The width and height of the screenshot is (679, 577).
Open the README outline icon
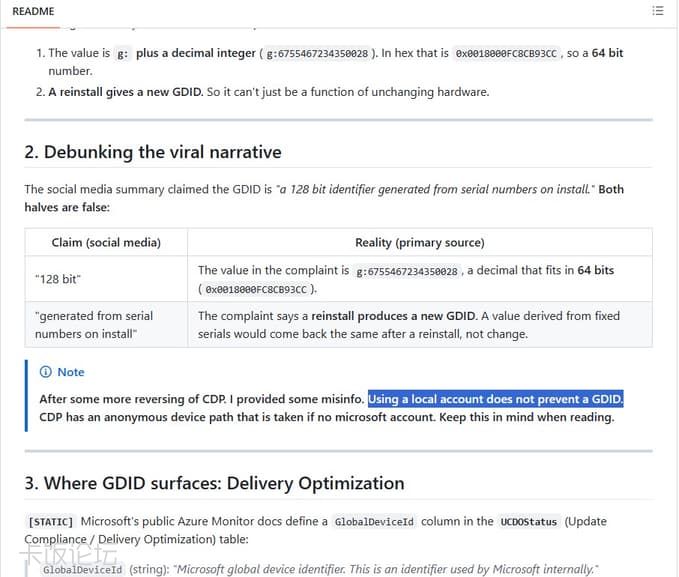(x=658, y=11)
